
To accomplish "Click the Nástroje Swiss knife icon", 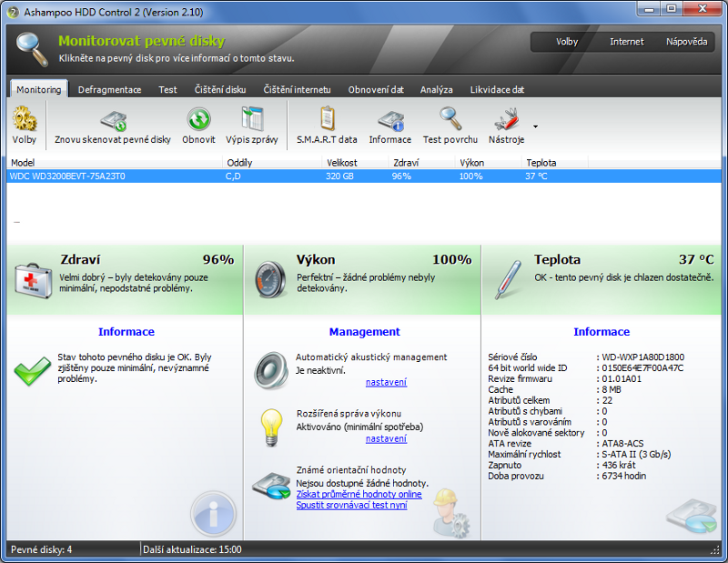I will pos(506,119).
